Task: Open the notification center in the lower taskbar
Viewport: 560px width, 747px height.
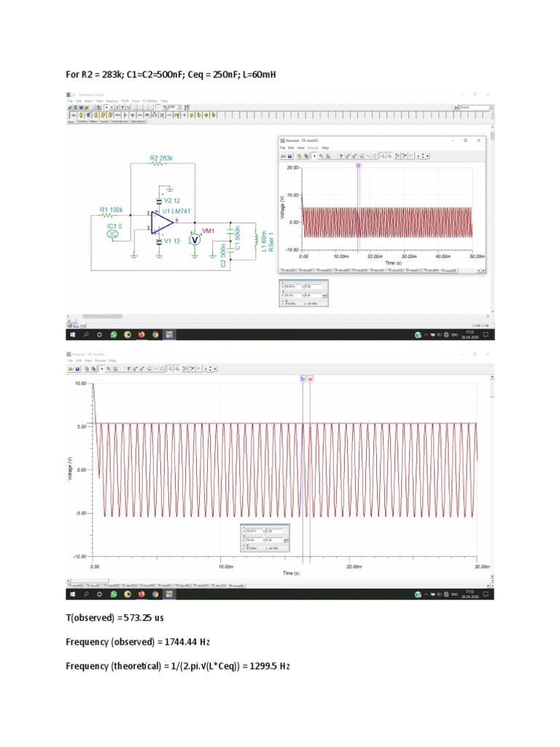Action: (486, 594)
